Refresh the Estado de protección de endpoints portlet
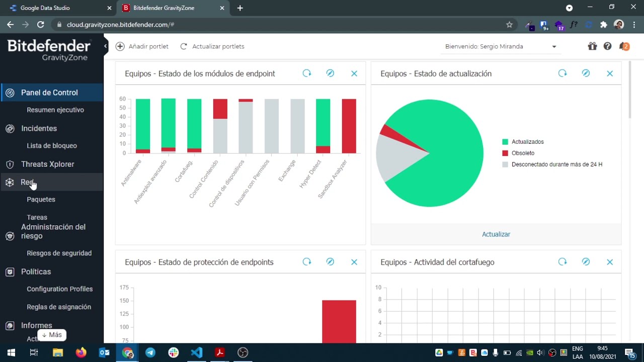The height and width of the screenshot is (362, 644). coord(307,262)
